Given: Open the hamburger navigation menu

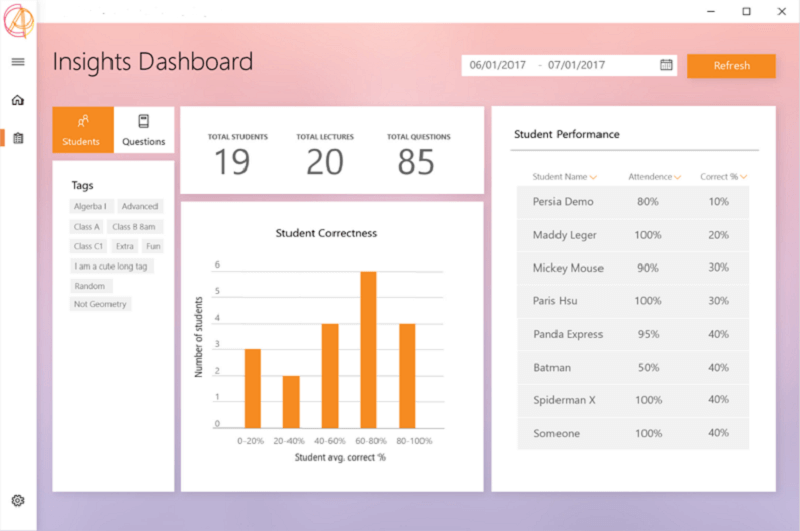Looking at the screenshot, I should point(18,62).
